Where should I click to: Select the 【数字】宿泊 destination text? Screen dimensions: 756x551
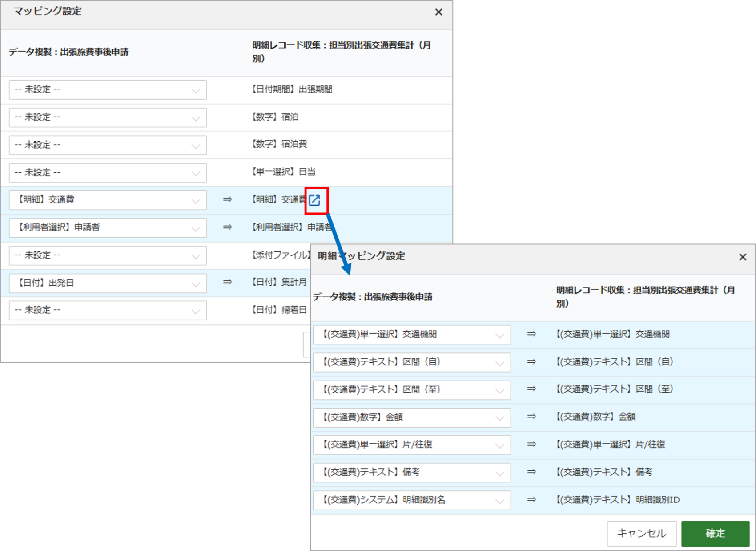[x=275, y=117]
